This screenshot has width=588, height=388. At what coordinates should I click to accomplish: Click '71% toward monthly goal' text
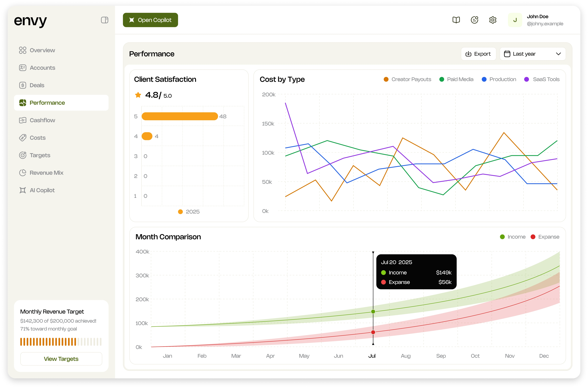[49, 329]
